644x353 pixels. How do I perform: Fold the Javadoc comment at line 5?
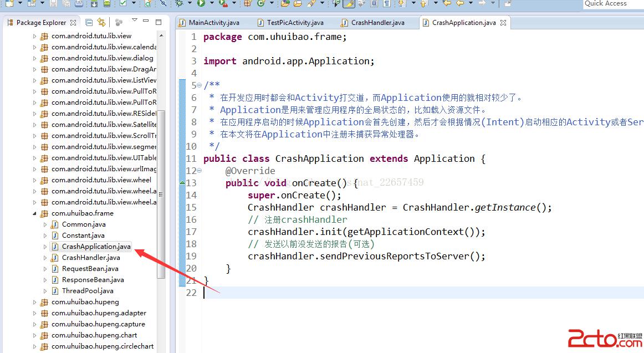[x=199, y=85]
